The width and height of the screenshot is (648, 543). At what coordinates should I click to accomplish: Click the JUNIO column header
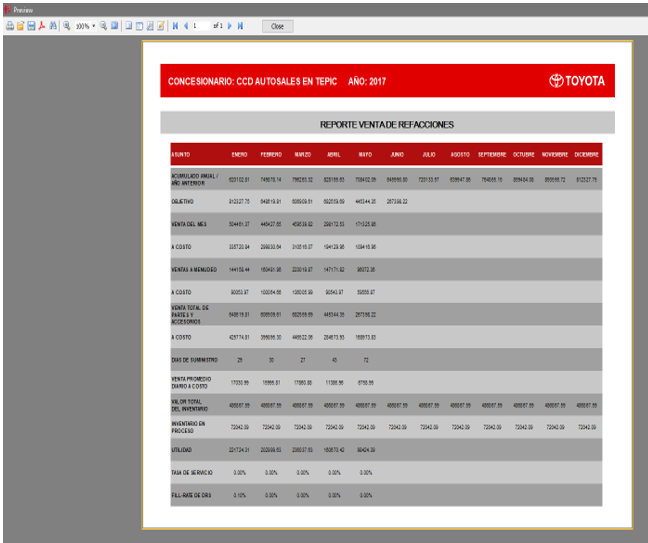click(x=397, y=155)
